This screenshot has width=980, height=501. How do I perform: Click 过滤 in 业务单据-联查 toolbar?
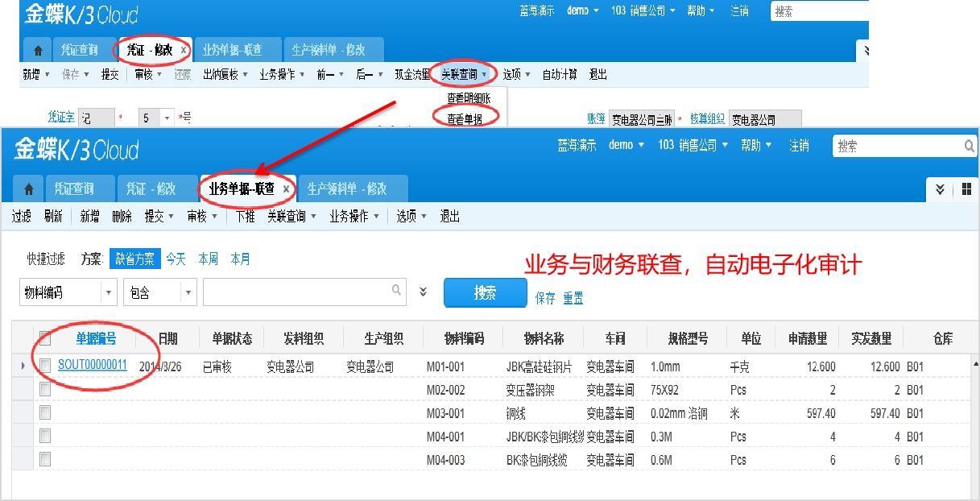22,217
